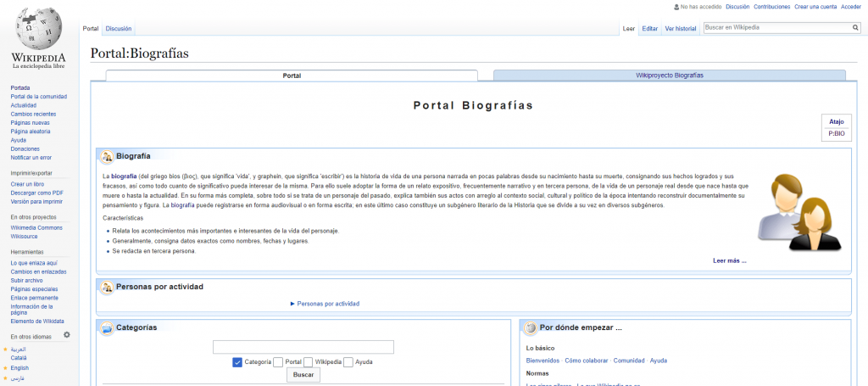Open the Leer más link
The height and width of the screenshot is (386, 868).
(730, 260)
